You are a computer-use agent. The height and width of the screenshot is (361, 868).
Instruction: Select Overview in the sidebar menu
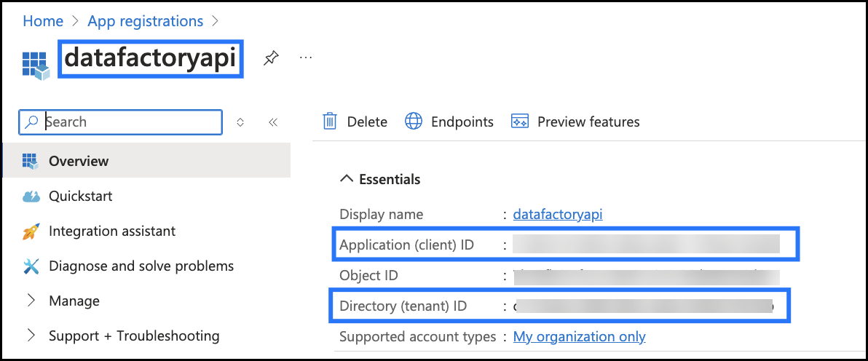tap(79, 161)
